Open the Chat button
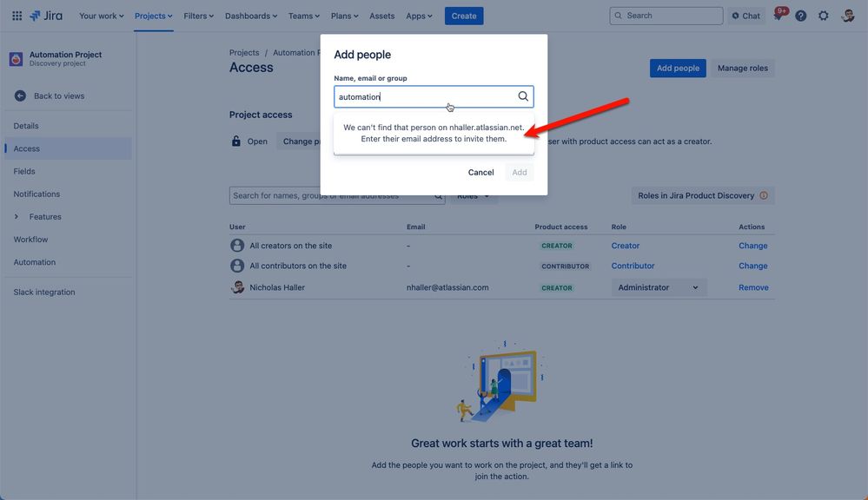 pos(745,16)
